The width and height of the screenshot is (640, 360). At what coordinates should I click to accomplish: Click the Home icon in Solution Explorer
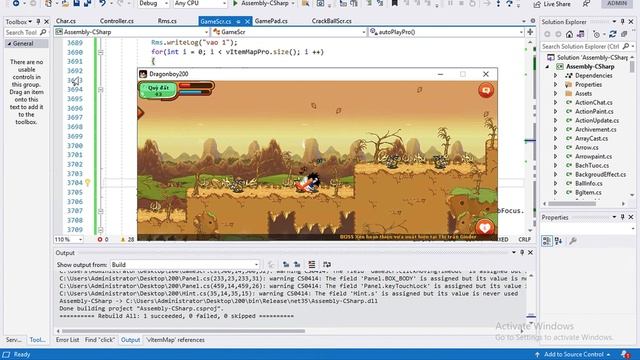point(569,34)
